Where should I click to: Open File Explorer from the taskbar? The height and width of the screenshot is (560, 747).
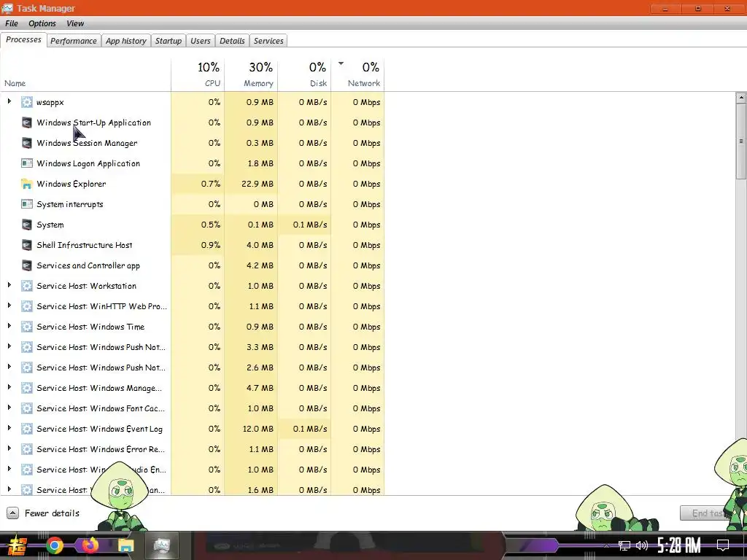125,545
